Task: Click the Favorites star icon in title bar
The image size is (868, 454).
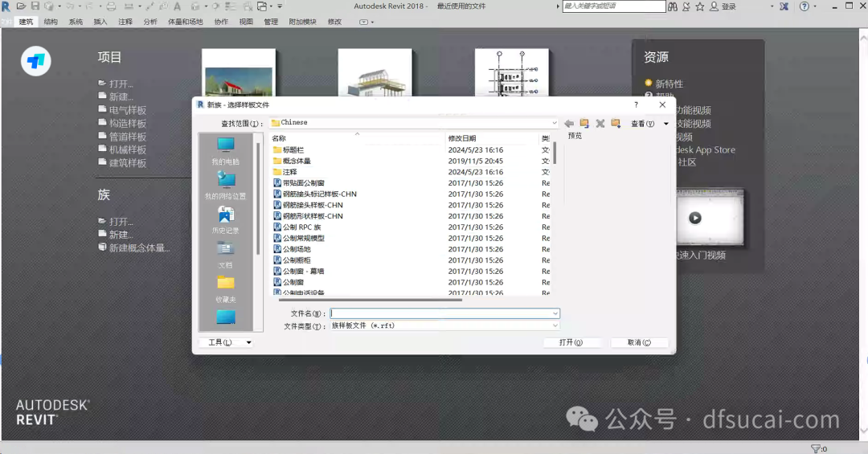Action: point(700,6)
